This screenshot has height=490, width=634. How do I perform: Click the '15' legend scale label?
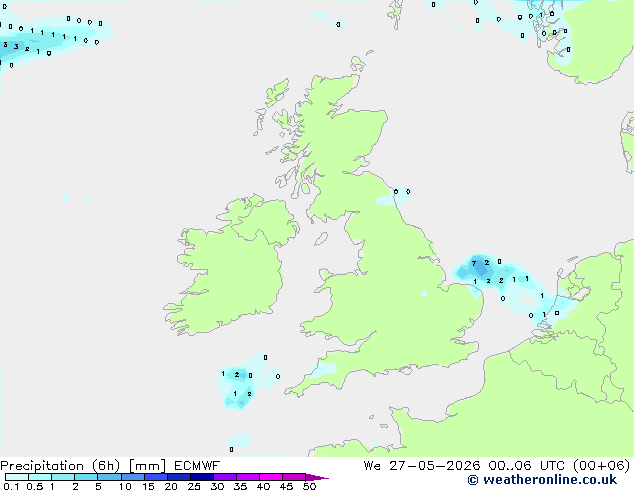[148, 486]
